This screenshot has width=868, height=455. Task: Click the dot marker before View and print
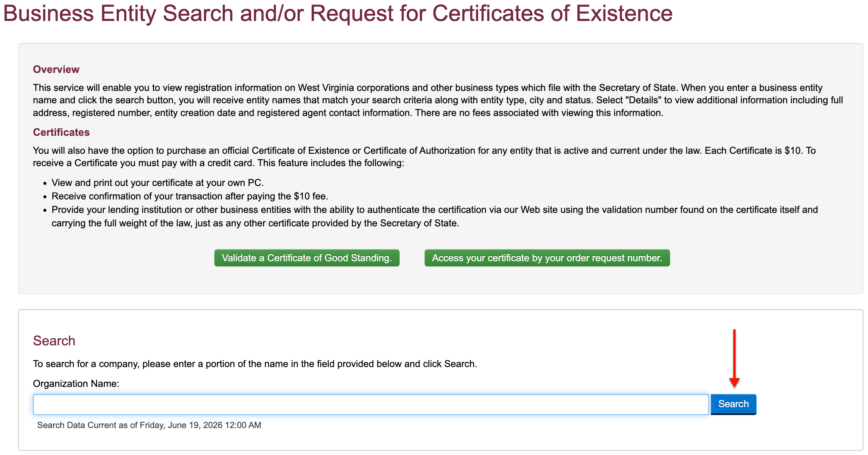pyautogui.click(x=45, y=183)
